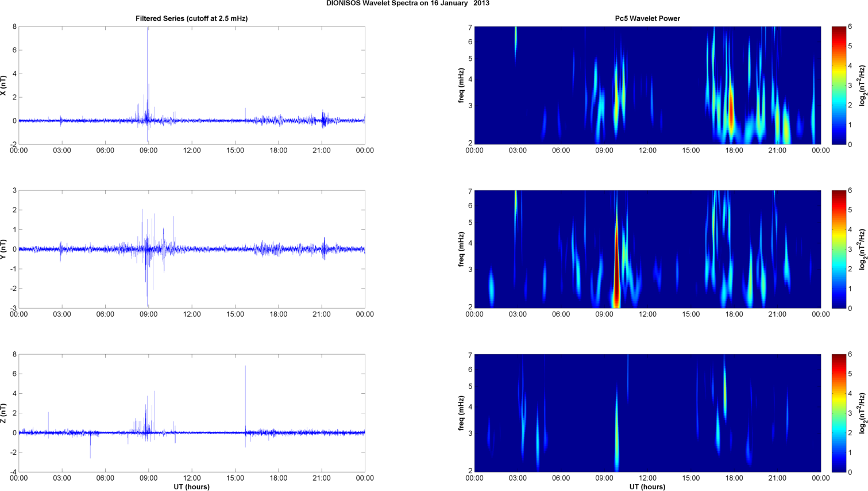Viewport: 868px width, 491px height.
Task: Click colorbar beside the Z-component spectrogram
Action: click(839, 413)
